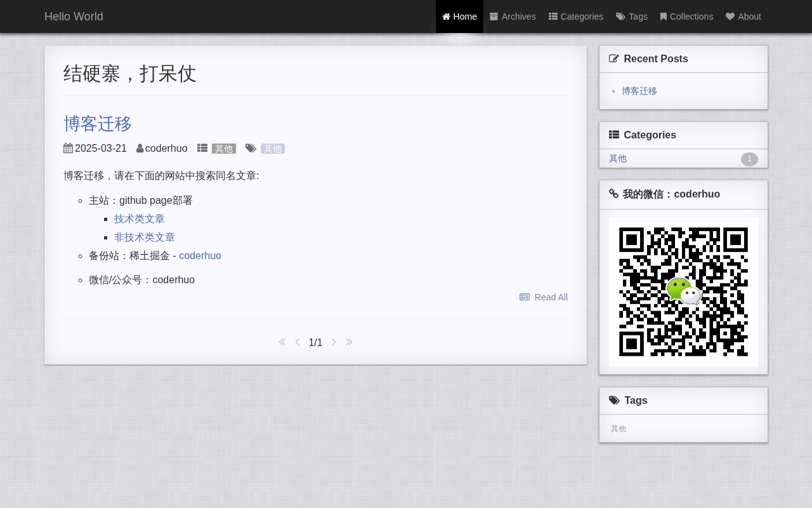Open the Tags page from navbar

632,17
